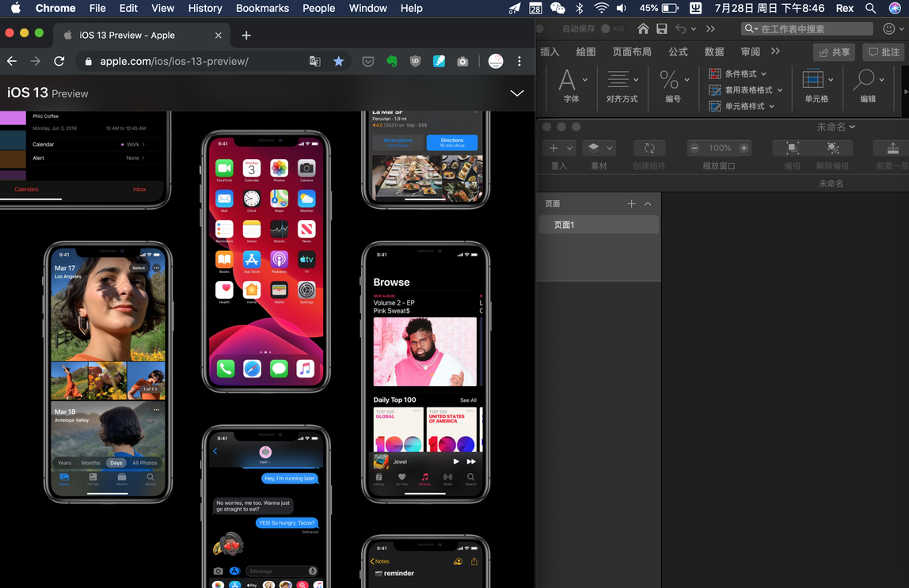Undo last action in Excel
This screenshot has width=909, height=588.
681,28
